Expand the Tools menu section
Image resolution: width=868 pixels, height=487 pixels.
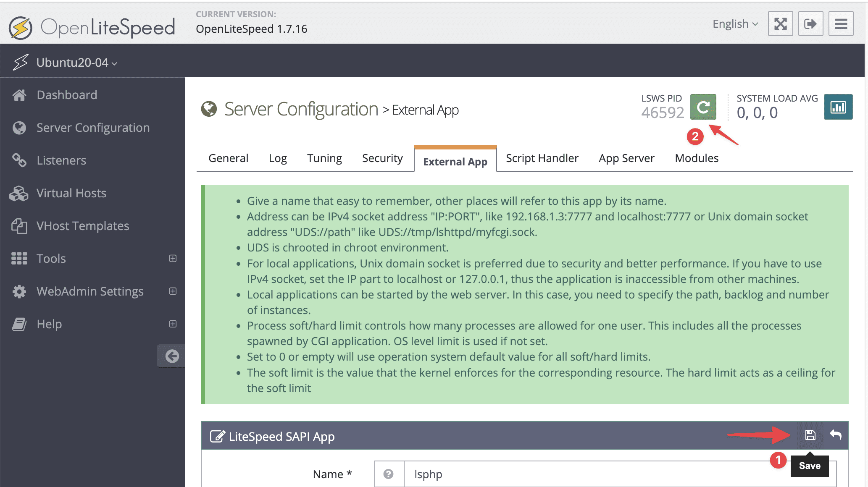point(173,258)
